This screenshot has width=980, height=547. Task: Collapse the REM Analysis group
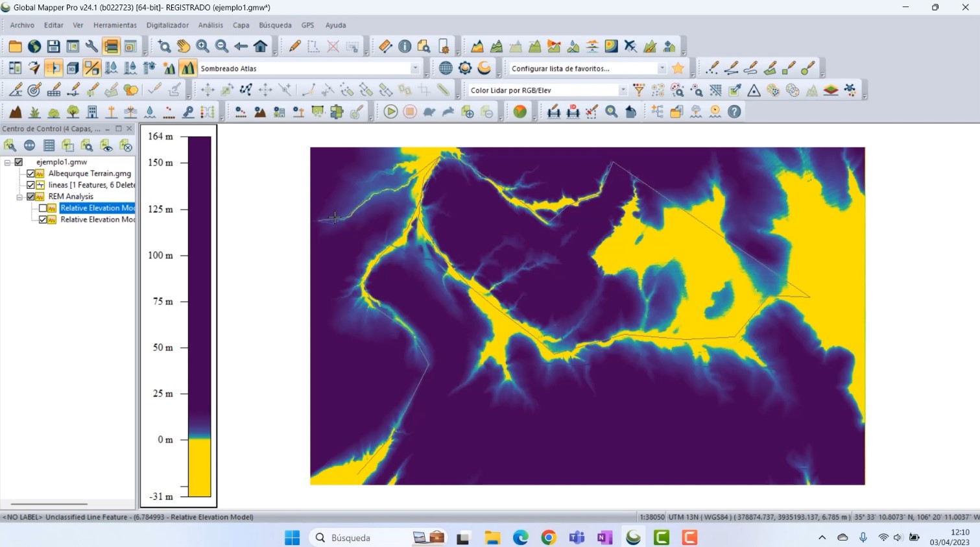tap(19, 197)
